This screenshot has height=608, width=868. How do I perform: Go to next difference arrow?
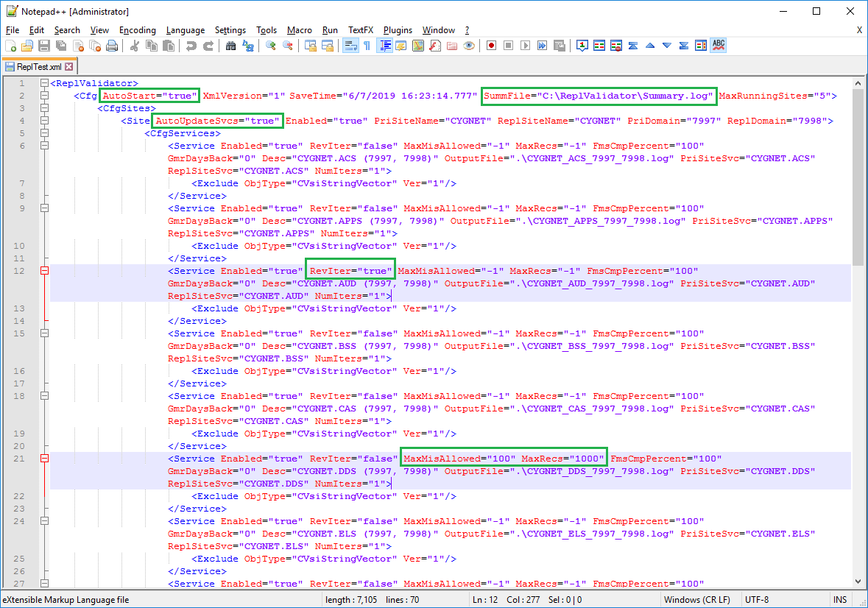pos(667,46)
